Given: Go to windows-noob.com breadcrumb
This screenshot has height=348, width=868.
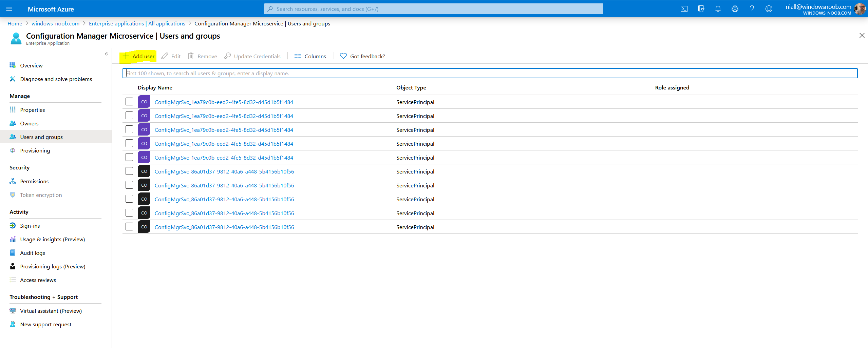Looking at the screenshot, I should point(55,23).
